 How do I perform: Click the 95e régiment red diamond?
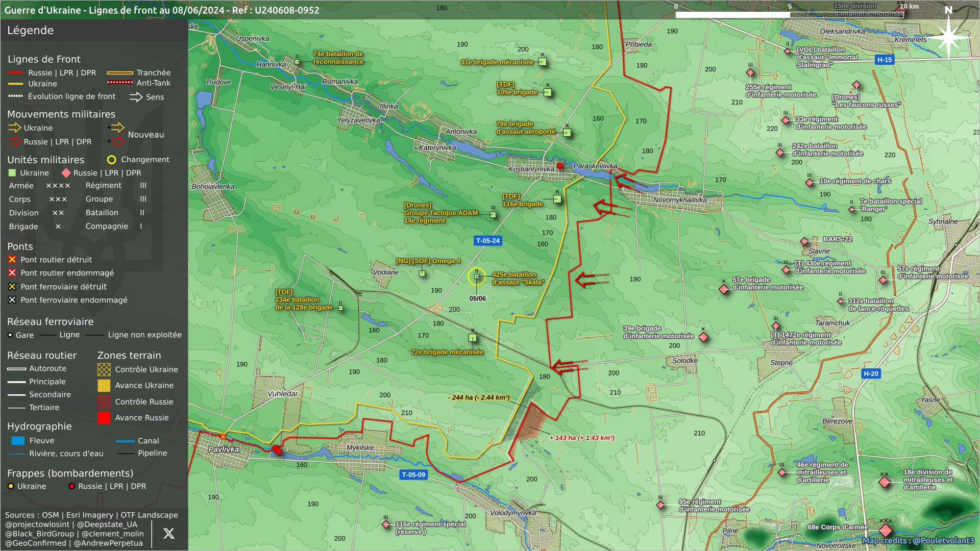pyautogui.click(x=660, y=505)
